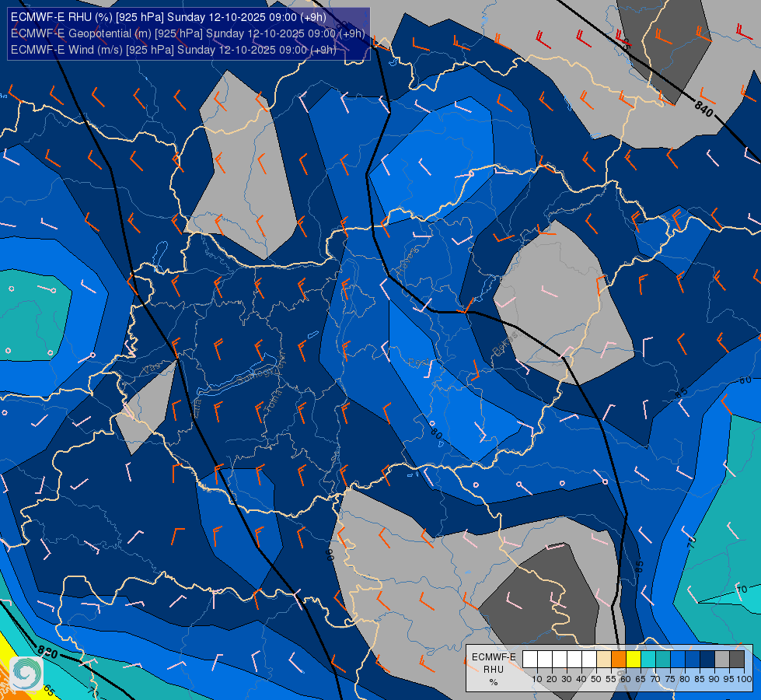Pick the medium blue 80-85% legend swatch
761x700 pixels.
692,660
